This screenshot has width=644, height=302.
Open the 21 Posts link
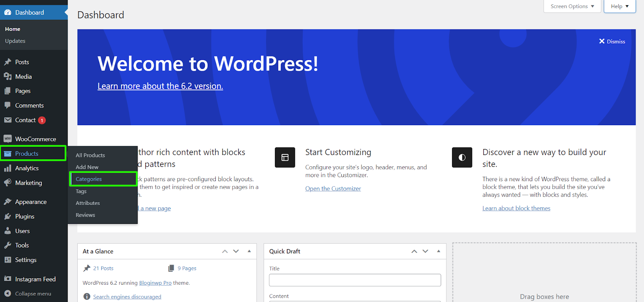tap(103, 268)
